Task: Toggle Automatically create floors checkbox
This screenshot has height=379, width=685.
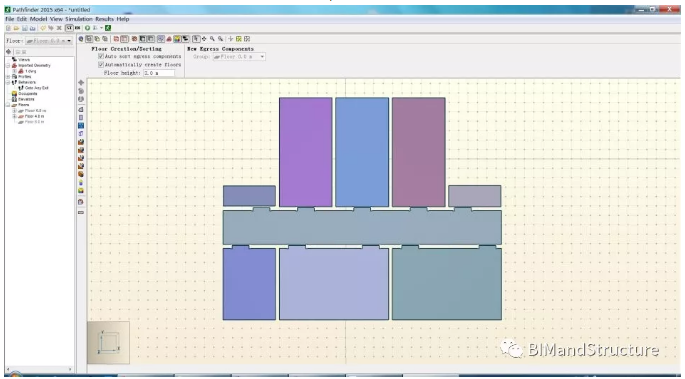Action: point(101,65)
